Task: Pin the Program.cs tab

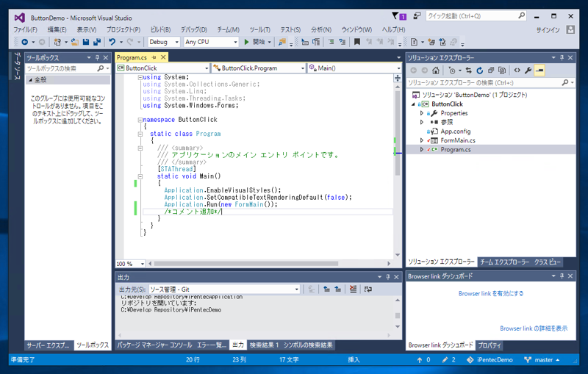Action: (154, 57)
